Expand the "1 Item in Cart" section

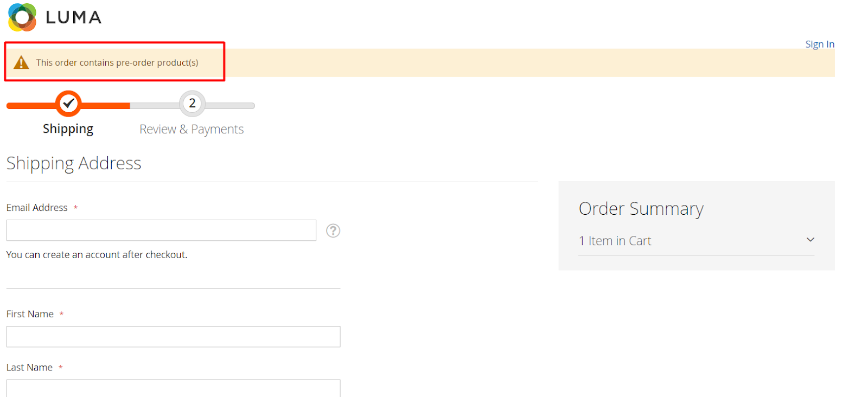tap(615, 241)
